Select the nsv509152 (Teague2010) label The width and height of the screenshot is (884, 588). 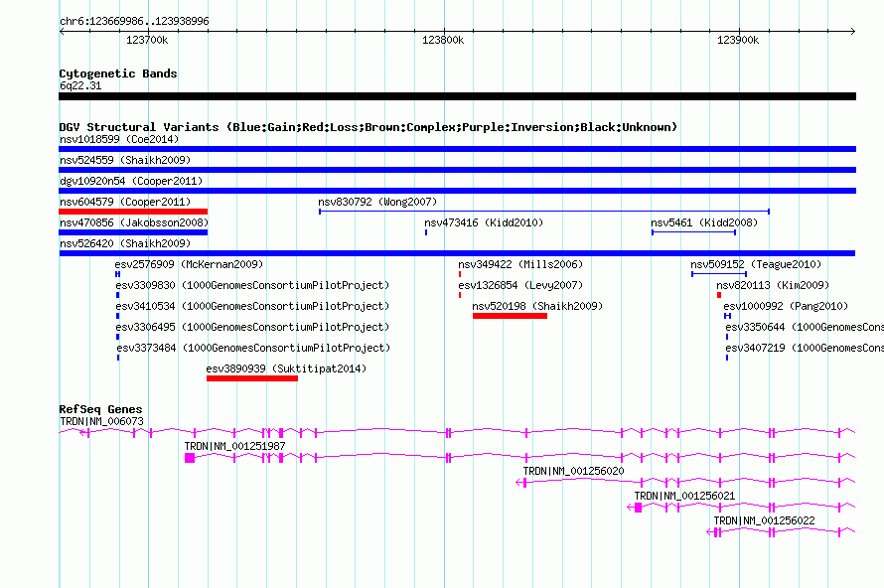tap(756, 264)
